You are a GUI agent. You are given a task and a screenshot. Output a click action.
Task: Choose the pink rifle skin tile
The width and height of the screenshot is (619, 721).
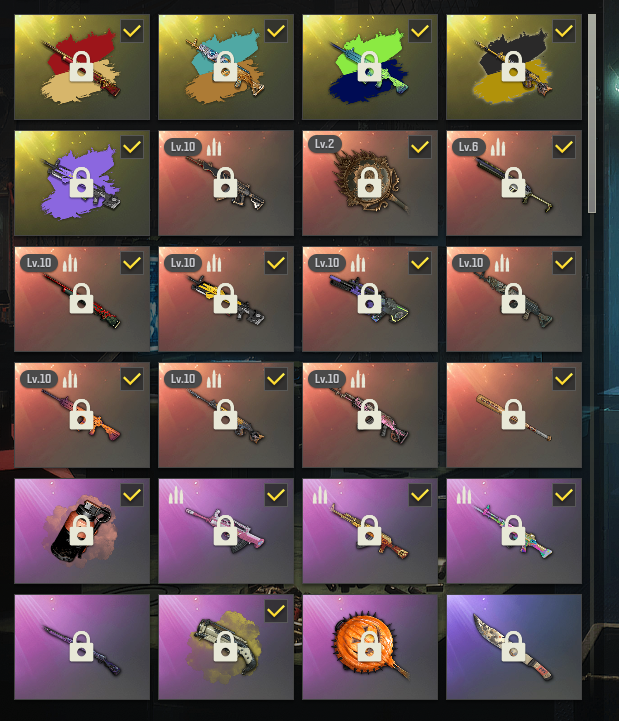click(226, 531)
